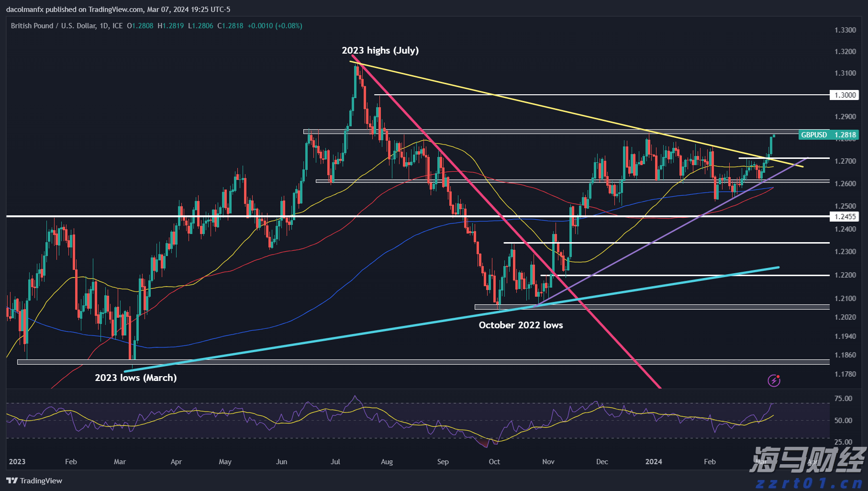The image size is (868, 491).
Task: Click the closing price C1.2818 value
Action: coord(230,26)
